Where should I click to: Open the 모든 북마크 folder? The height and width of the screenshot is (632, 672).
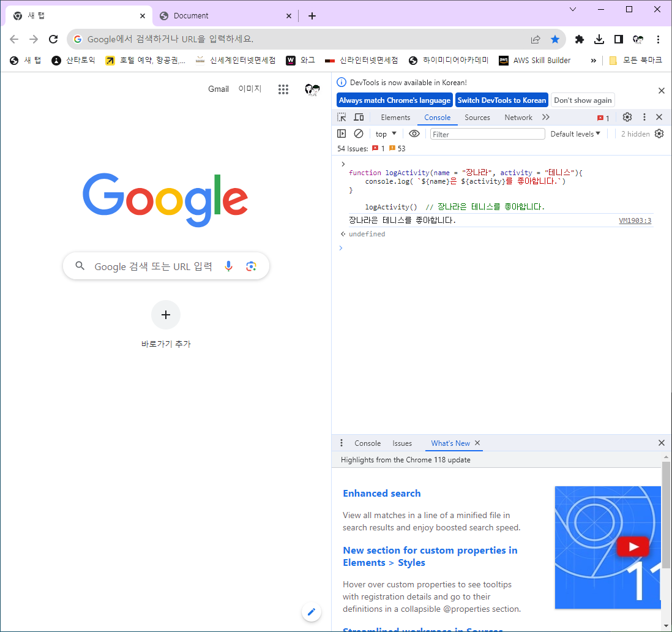636,61
